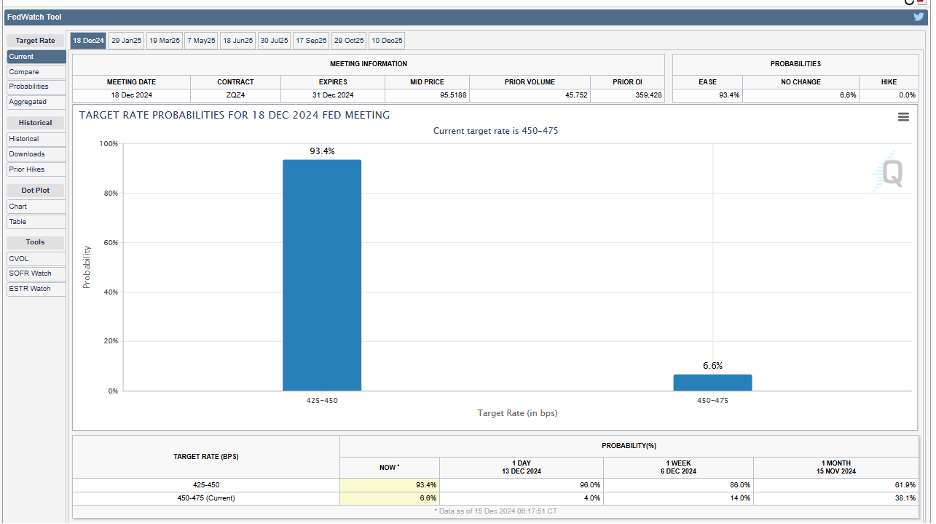Open the Current target rate view
The image size is (936, 524).
36,57
